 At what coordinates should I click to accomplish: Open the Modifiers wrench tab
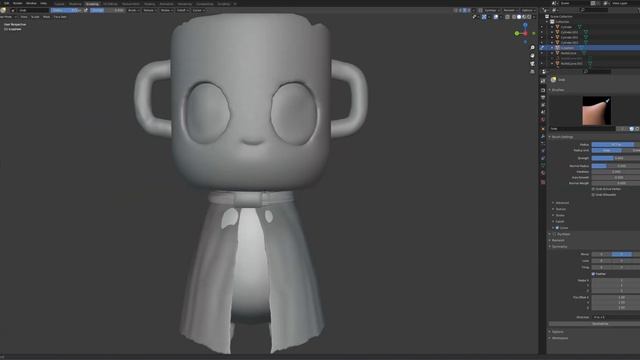click(543, 136)
